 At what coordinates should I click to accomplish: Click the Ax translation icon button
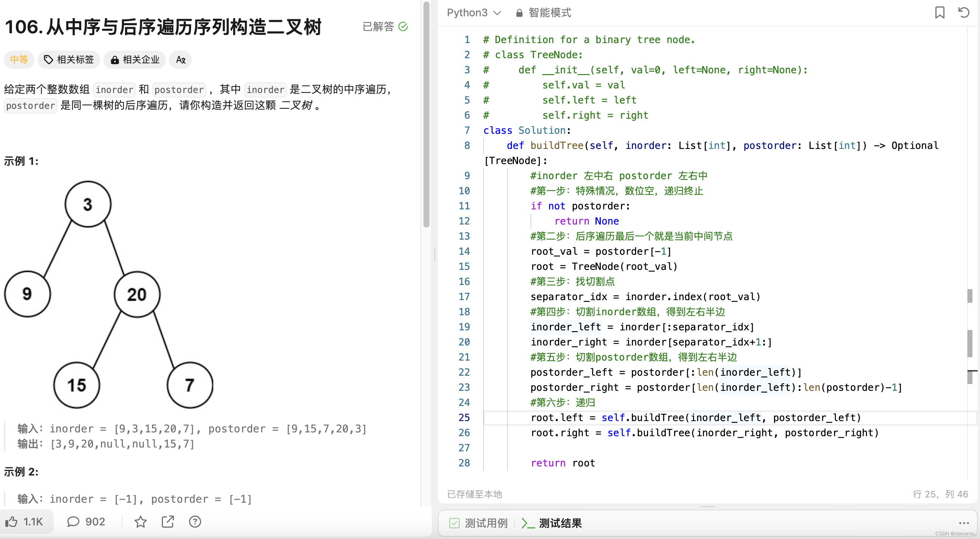point(181,59)
